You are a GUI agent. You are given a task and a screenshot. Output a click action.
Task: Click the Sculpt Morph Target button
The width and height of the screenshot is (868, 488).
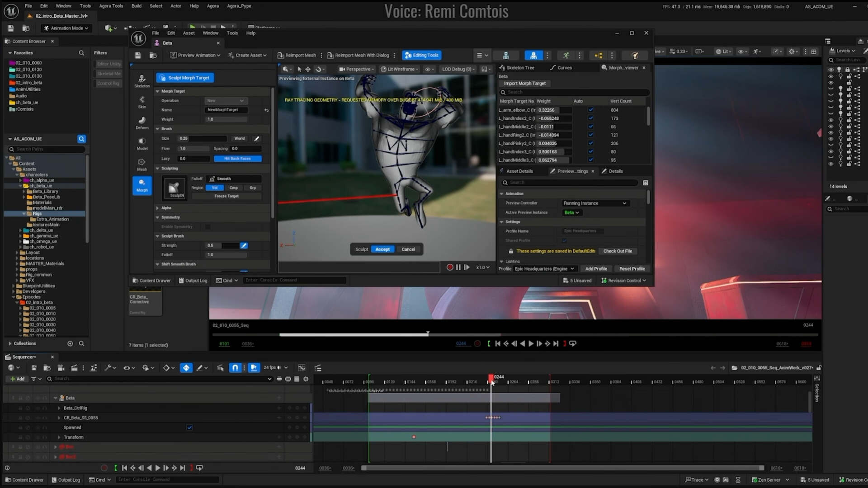coord(185,78)
